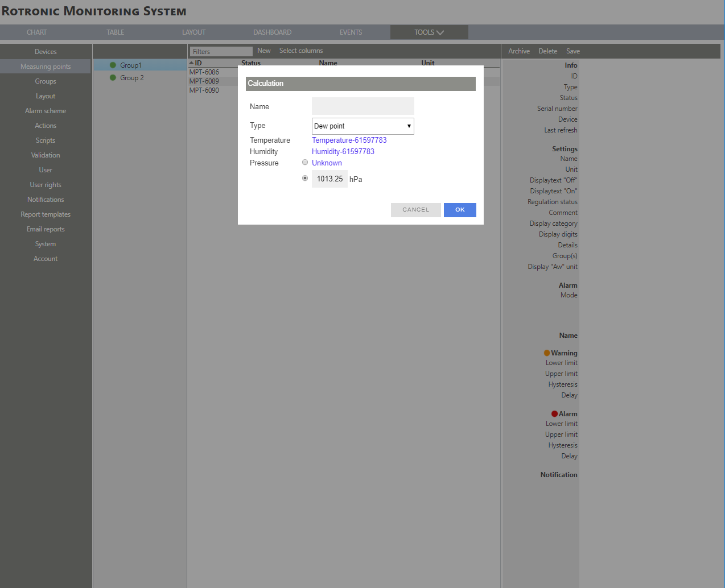The image size is (725, 588).
Task: Expand the TOOLS menu chevron
Action: point(440,32)
